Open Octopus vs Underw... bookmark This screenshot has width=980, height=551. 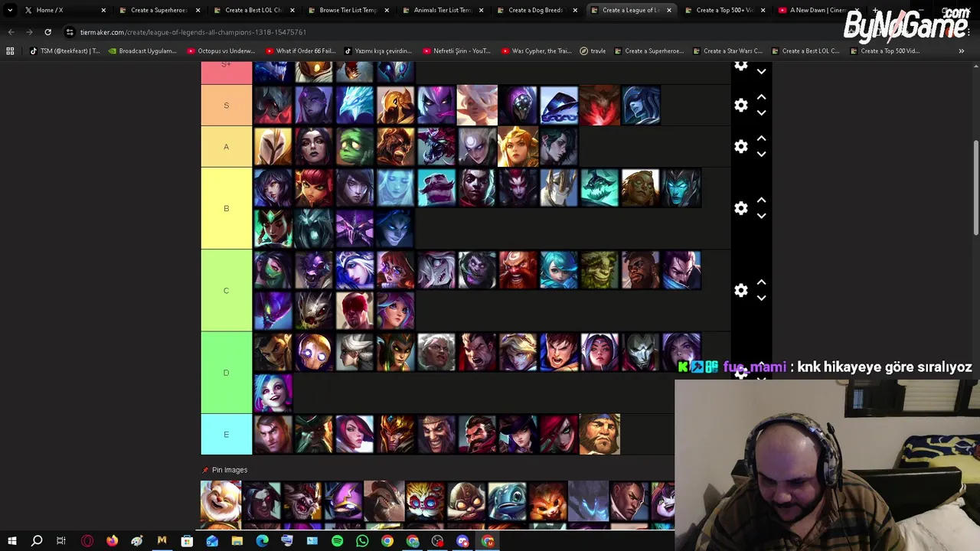pos(220,51)
